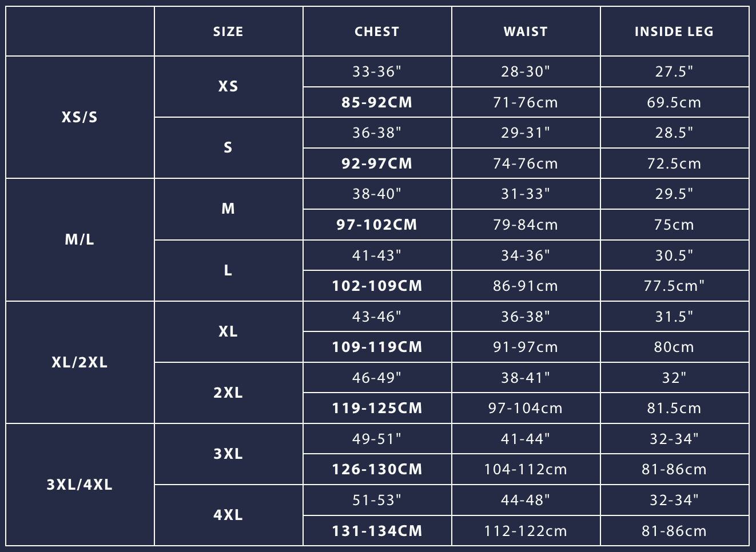Click the 27.5" inside leg value
The width and height of the screenshot is (756, 552).
point(674,71)
